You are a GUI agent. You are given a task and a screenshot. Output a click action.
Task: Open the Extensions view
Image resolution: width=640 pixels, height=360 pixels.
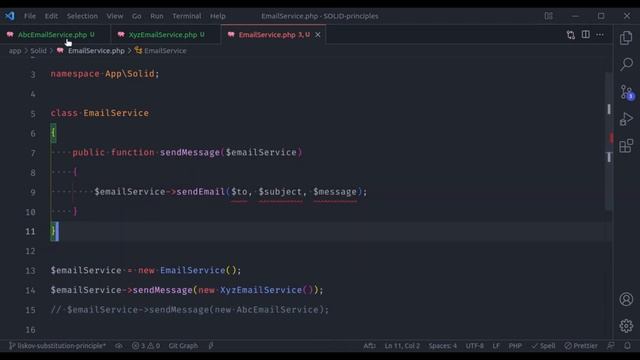point(626,146)
